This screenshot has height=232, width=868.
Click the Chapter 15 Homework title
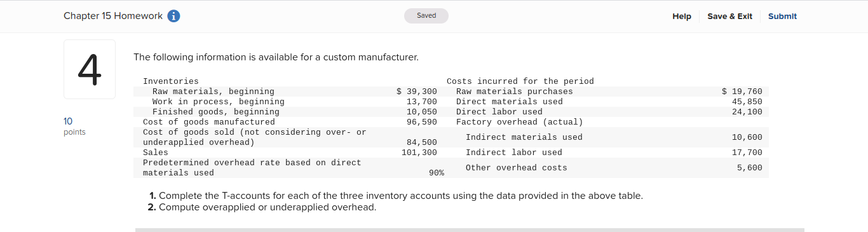coord(113,16)
